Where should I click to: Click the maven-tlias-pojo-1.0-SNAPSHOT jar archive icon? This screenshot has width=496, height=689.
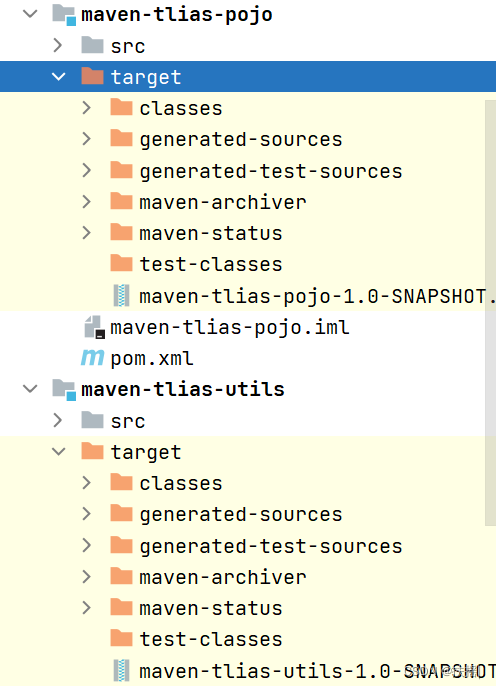click(121, 295)
